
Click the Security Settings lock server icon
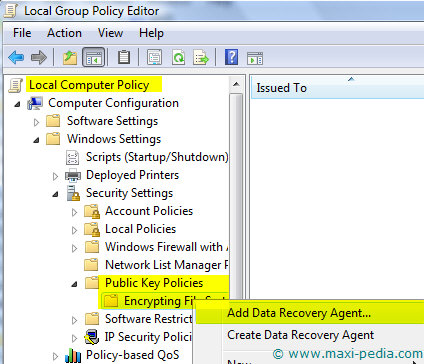[x=73, y=193]
